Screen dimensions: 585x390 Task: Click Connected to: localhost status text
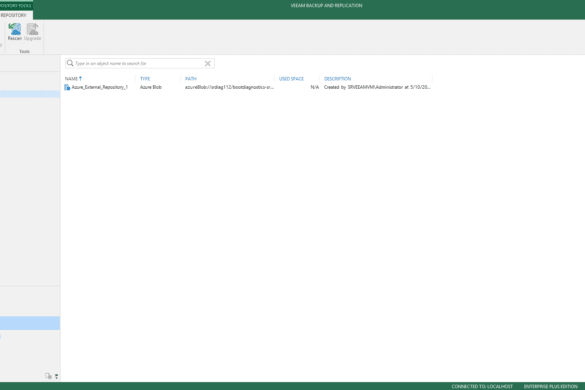tap(482, 386)
